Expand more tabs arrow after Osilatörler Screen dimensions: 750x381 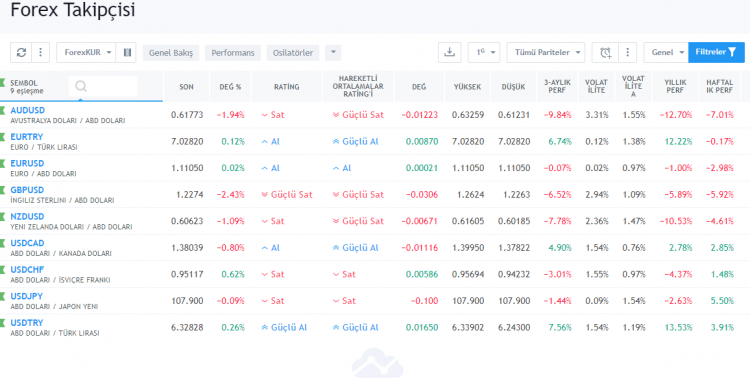pyautogui.click(x=333, y=53)
